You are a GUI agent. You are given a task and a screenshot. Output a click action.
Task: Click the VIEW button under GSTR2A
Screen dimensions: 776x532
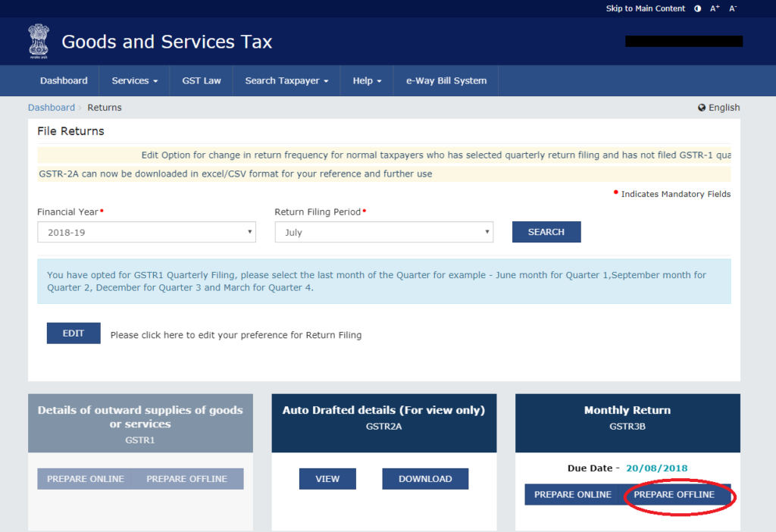coord(327,478)
